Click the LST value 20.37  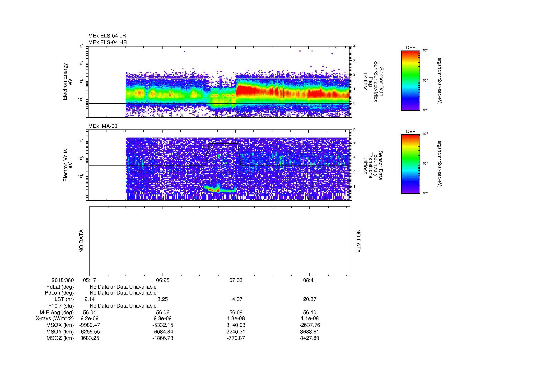tap(310, 299)
